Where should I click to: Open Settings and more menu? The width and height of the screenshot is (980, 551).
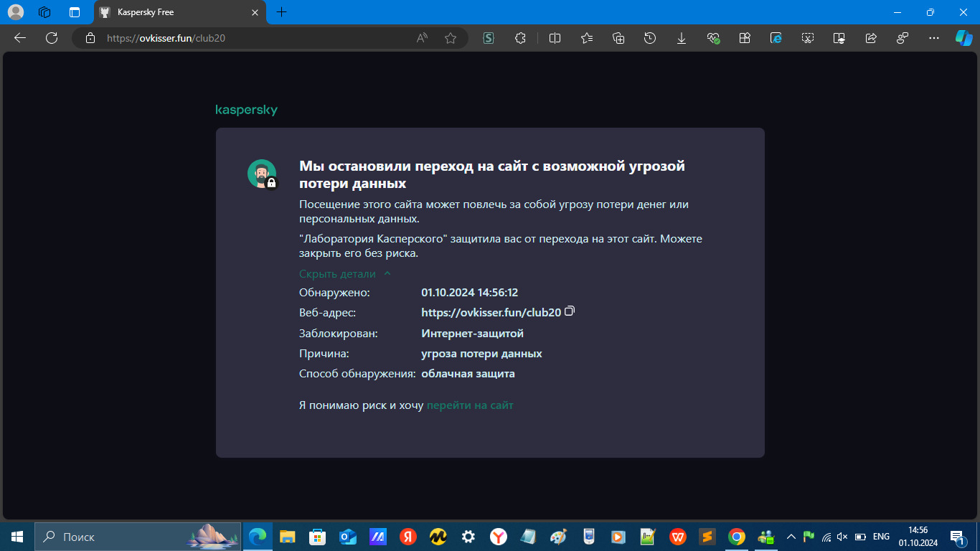click(x=933, y=38)
